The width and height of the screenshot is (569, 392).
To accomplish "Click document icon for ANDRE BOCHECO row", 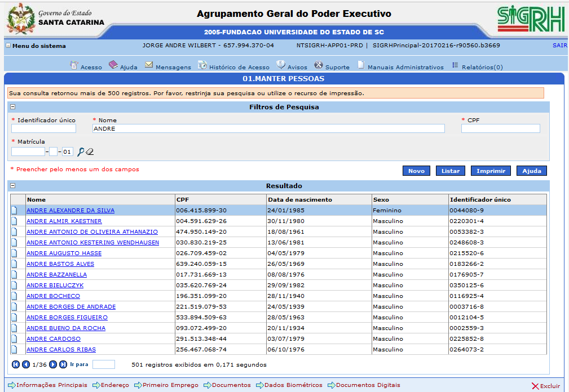I will pos(15,296).
